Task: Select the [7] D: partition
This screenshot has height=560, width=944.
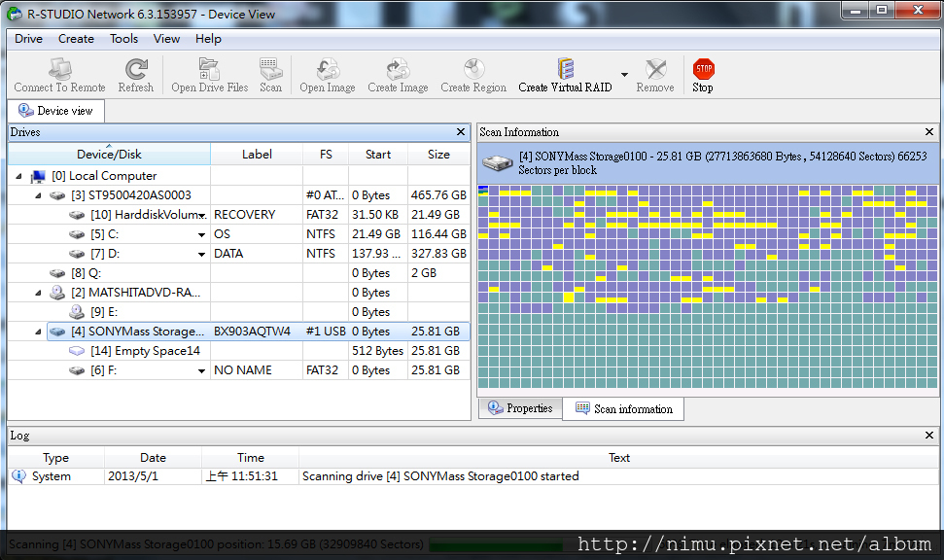Action: [x=105, y=254]
